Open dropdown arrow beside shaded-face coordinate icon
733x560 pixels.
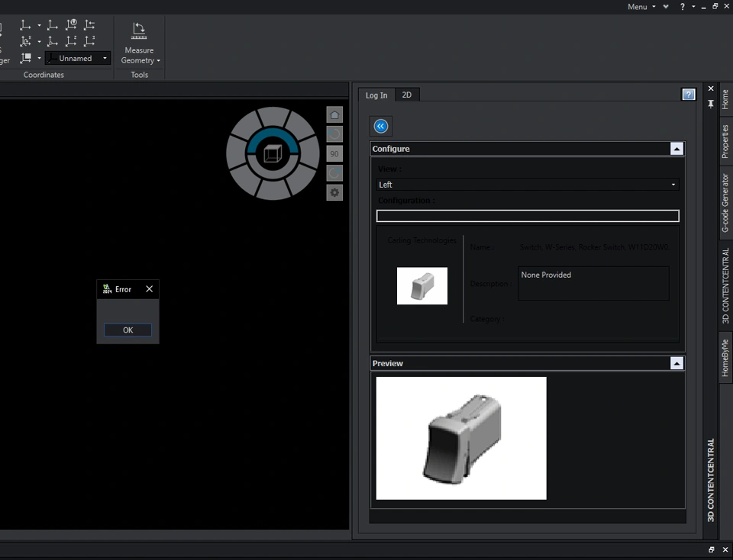(x=39, y=58)
